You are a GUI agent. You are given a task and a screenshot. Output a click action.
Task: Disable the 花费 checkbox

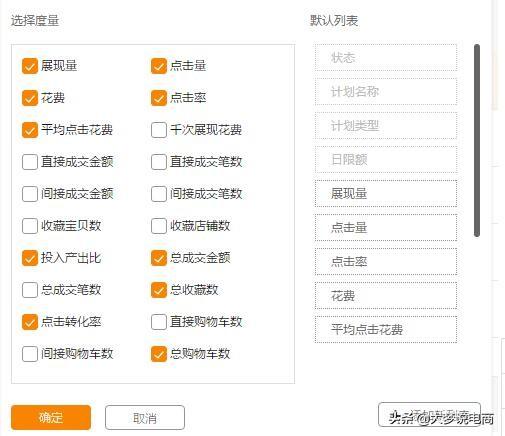[30, 98]
